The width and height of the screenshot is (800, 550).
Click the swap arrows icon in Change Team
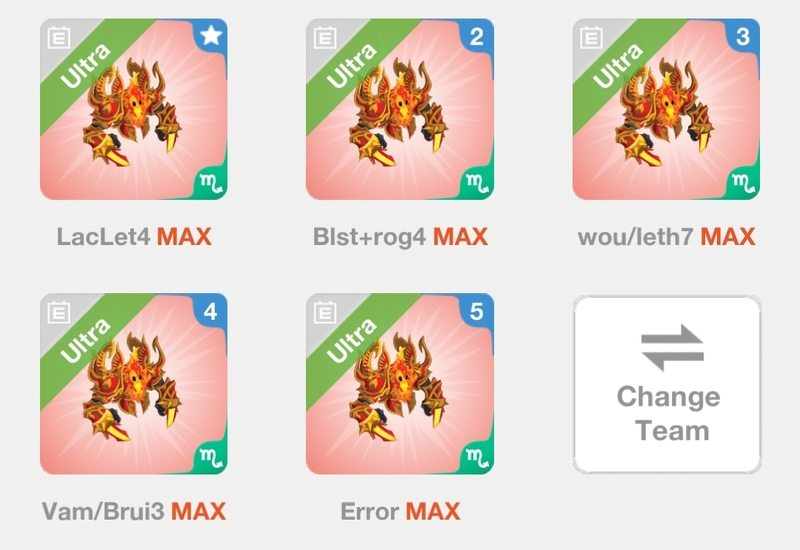point(672,348)
